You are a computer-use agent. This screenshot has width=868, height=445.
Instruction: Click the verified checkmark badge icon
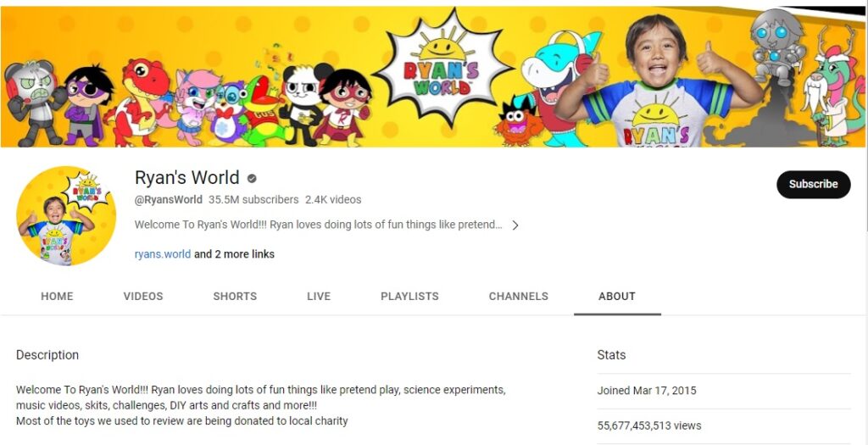click(x=252, y=179)
